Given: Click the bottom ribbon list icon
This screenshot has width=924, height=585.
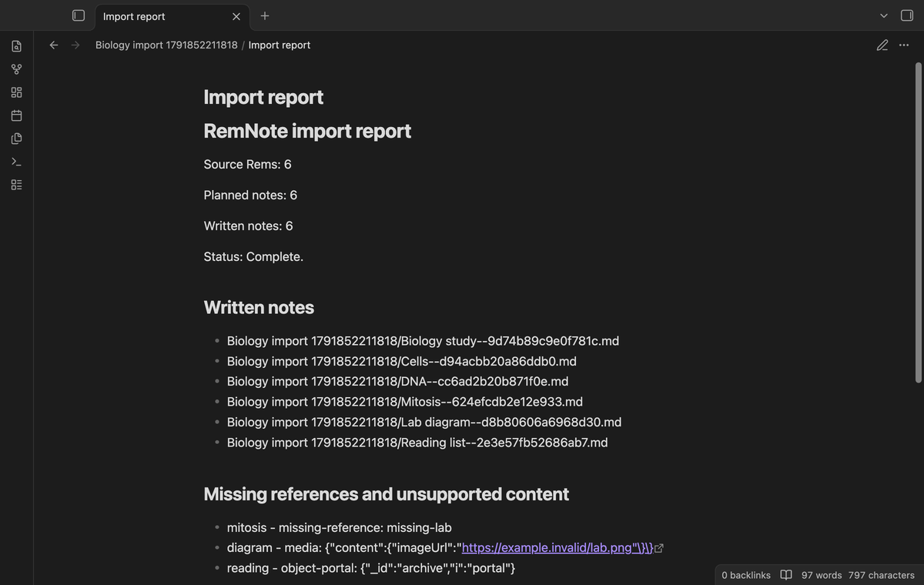Looking at the screenshot, I should (x=16, y=185).
